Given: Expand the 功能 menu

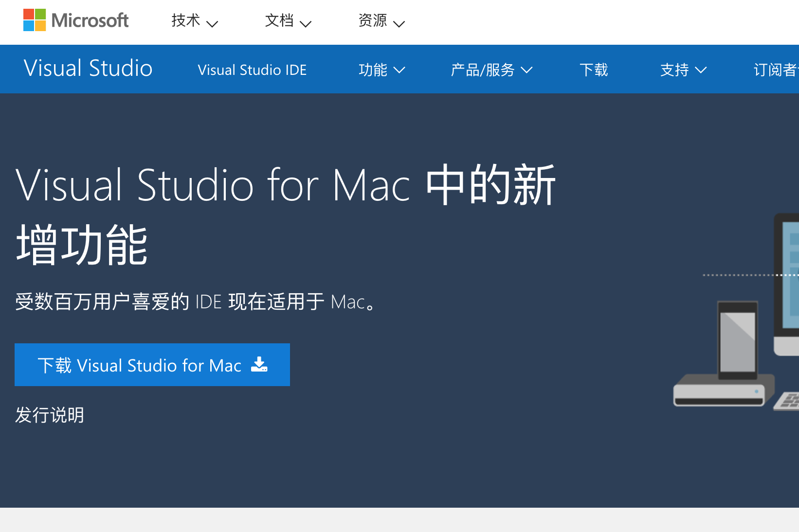Looking at the screenshot, I should point(382,70).
